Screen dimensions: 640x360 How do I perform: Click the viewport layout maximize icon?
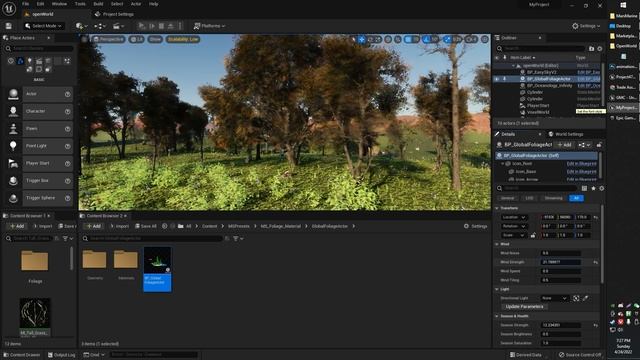coord(485,39)
